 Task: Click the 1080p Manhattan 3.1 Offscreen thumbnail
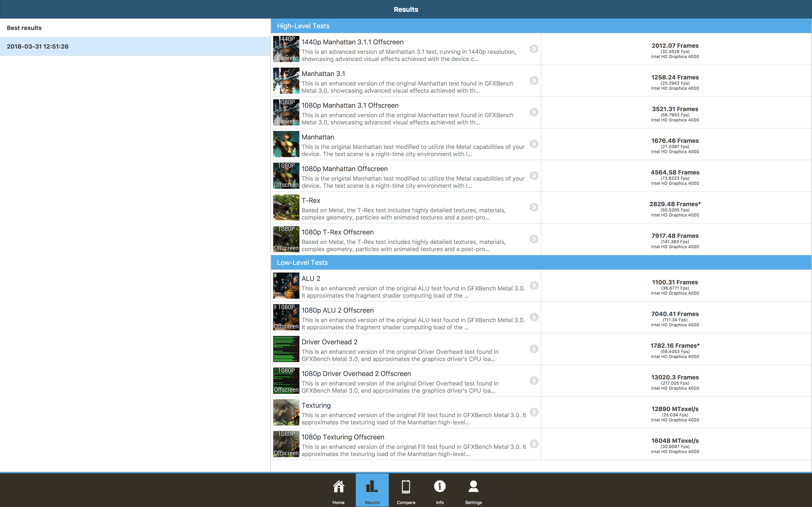(286, 112)
